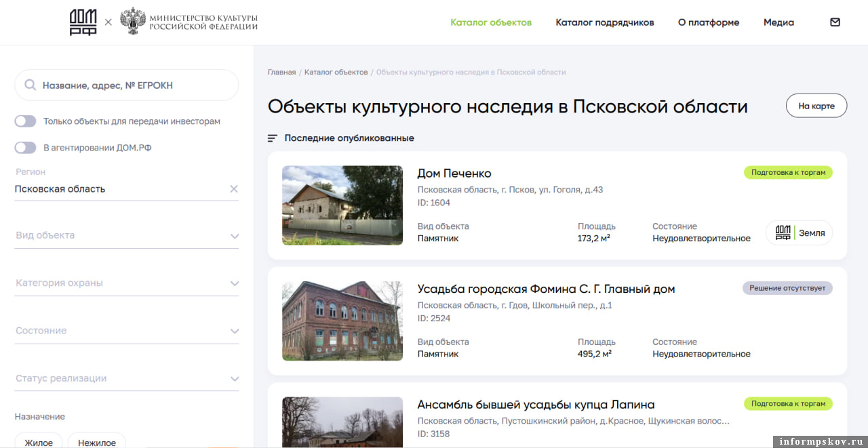
Task: Click the sort lines icon
Action: coord(273,138)
